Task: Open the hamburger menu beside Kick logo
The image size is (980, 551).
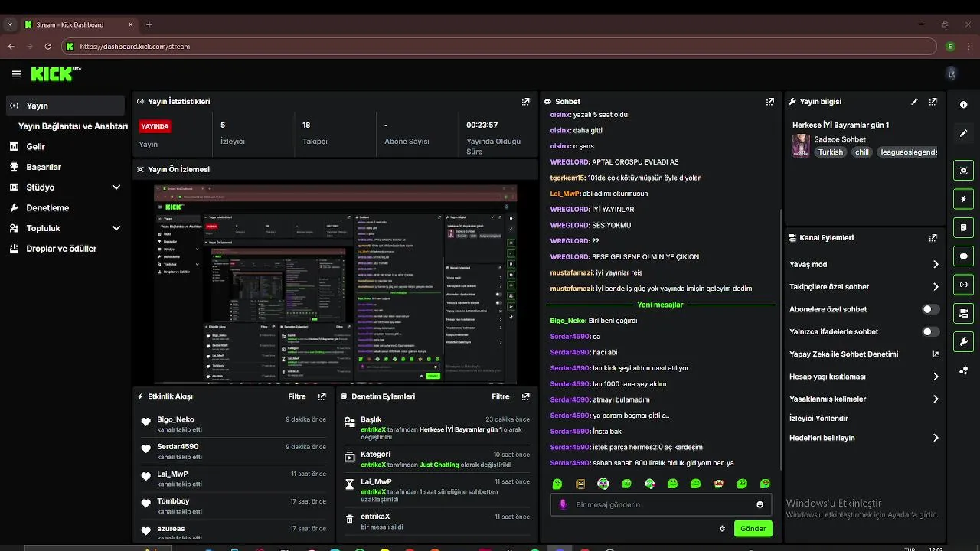Action: [x=16, y=74]
